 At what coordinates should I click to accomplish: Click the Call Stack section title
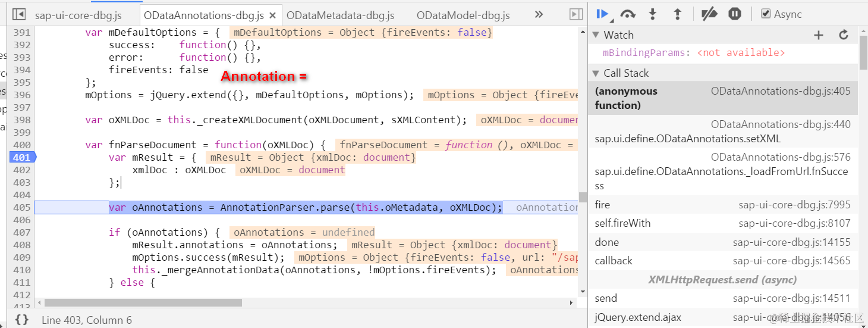coord(626,73)
